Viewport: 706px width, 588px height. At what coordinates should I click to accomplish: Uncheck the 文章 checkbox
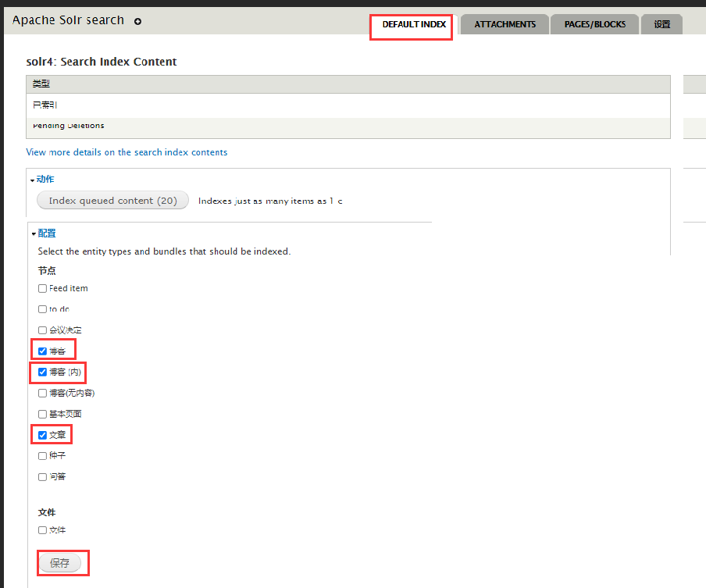pos(42,436)
